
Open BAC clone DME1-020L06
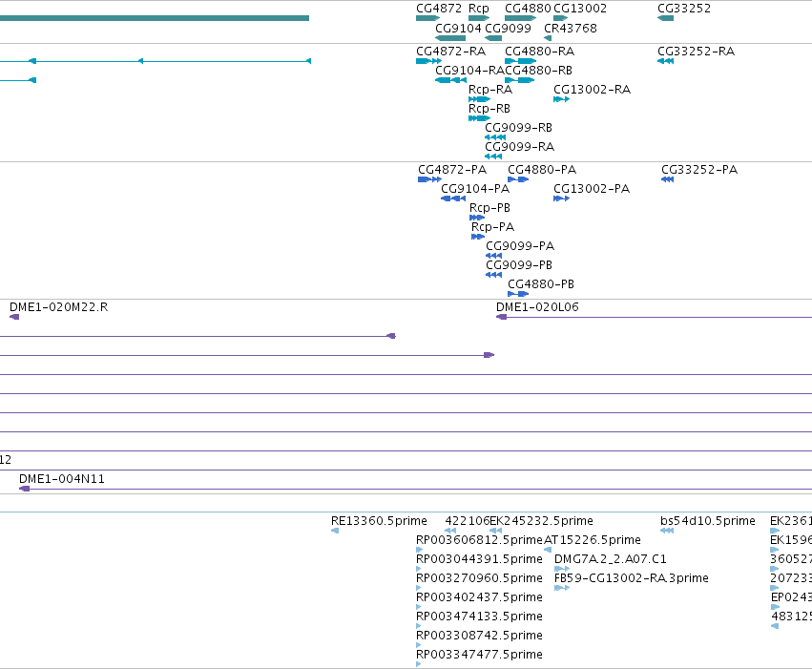click(537, 307)
